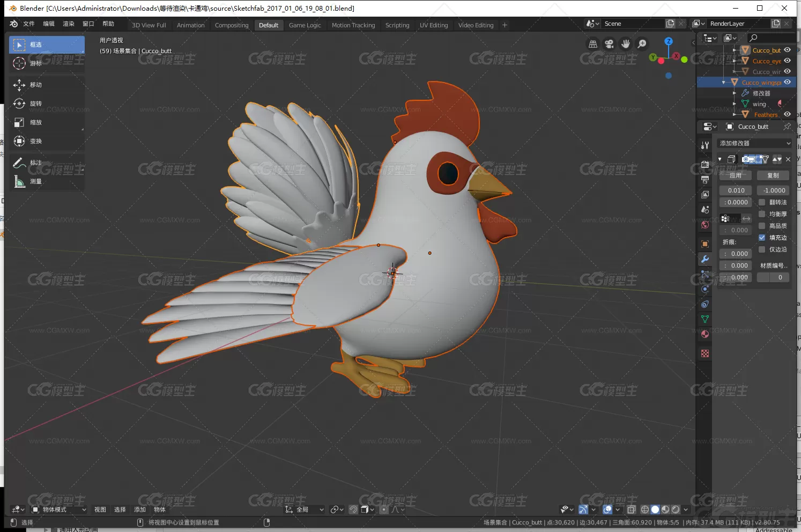
Task: Open the Material properties tab icon
Action: click(x=705, y=334)
